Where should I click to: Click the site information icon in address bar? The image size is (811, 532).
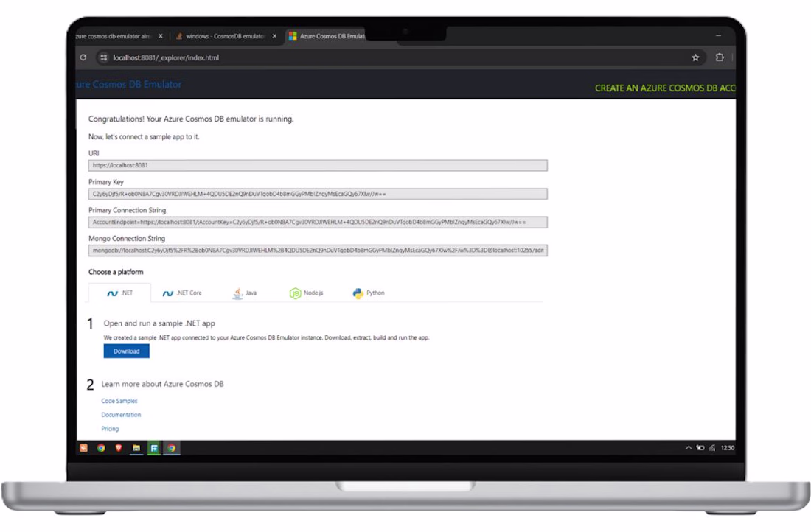(103, 57)
